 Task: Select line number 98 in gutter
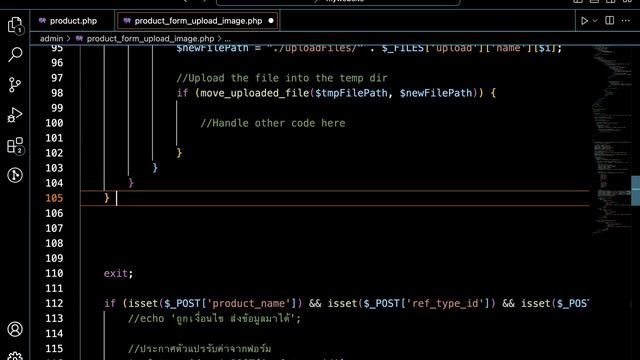point(57,93)
